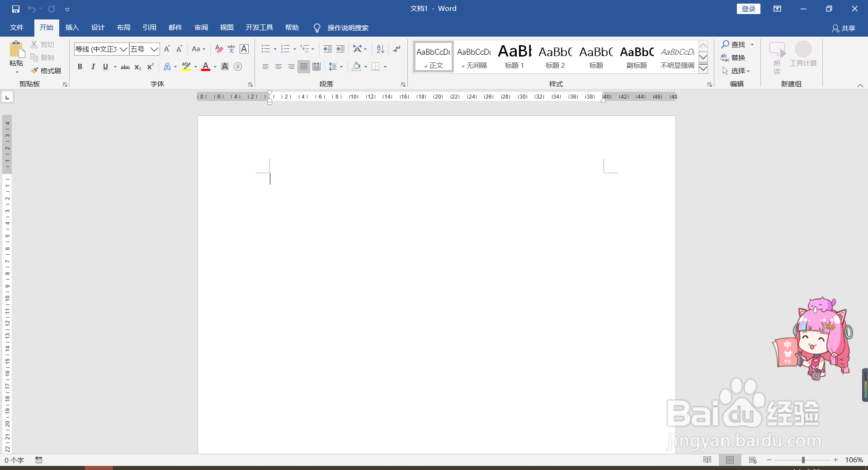Open the font size dropdown (五号)
The image size is (868, 470).
pos(154,49)
